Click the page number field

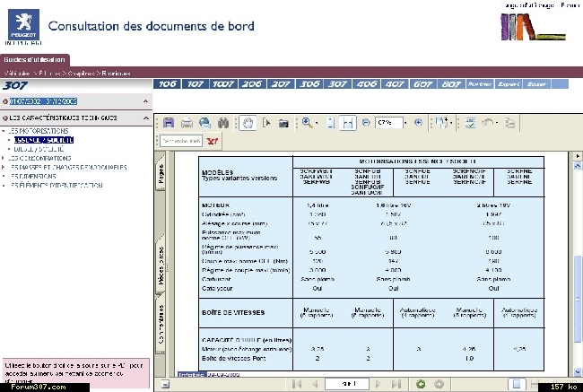pos(347,384)
